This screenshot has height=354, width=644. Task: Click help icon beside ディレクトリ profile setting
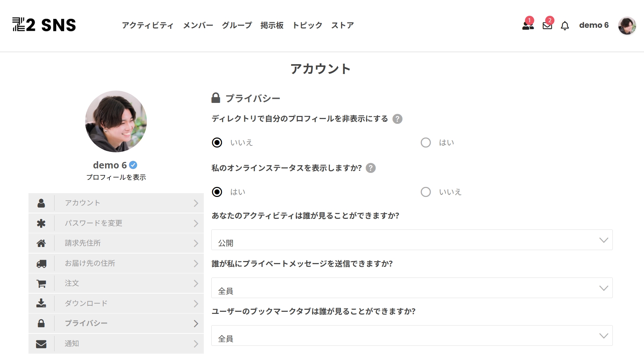pos(397,119)
